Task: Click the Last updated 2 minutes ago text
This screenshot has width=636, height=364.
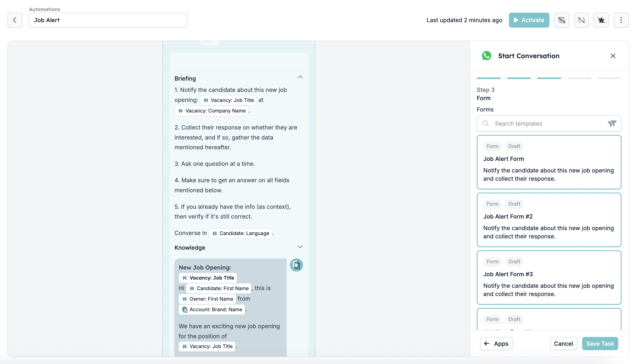Action: pos(464,20)
